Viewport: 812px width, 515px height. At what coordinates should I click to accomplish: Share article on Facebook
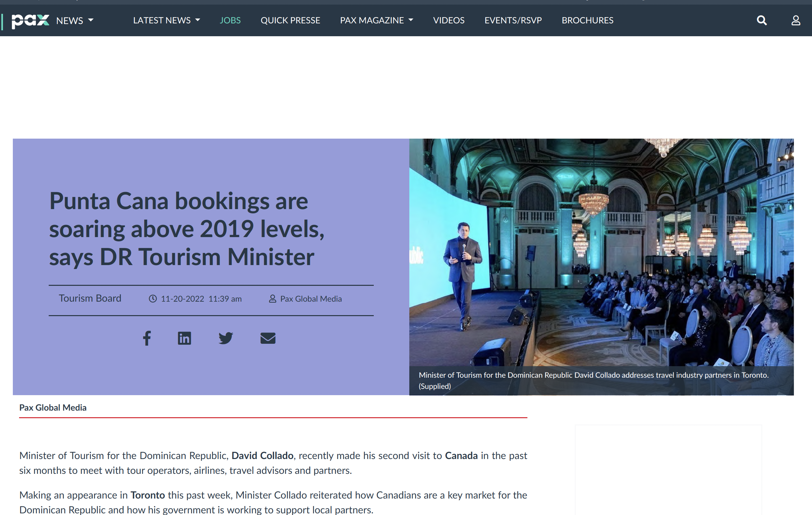(x=147, y=338)
